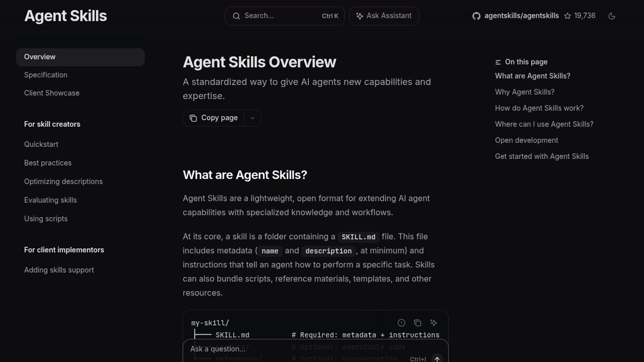Viewport: 644px width, 362px height.
Task: Ask AI about the code block
Action: (434, 323)
